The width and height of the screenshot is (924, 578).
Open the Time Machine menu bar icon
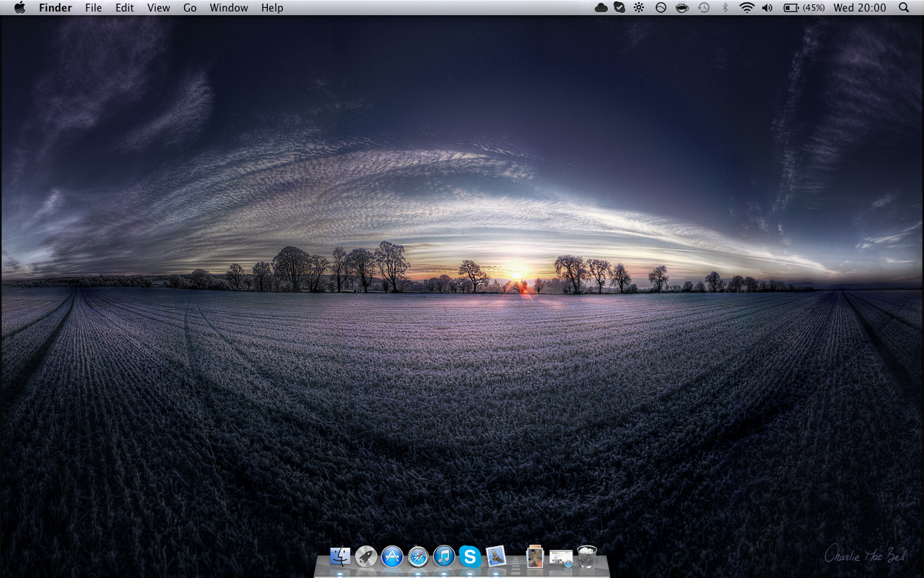704,7
